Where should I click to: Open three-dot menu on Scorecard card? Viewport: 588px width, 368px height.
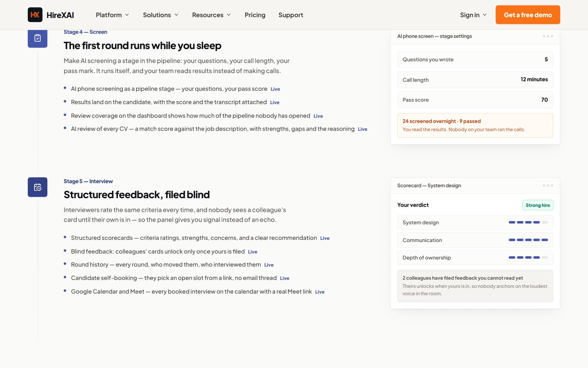coord(548,185)
